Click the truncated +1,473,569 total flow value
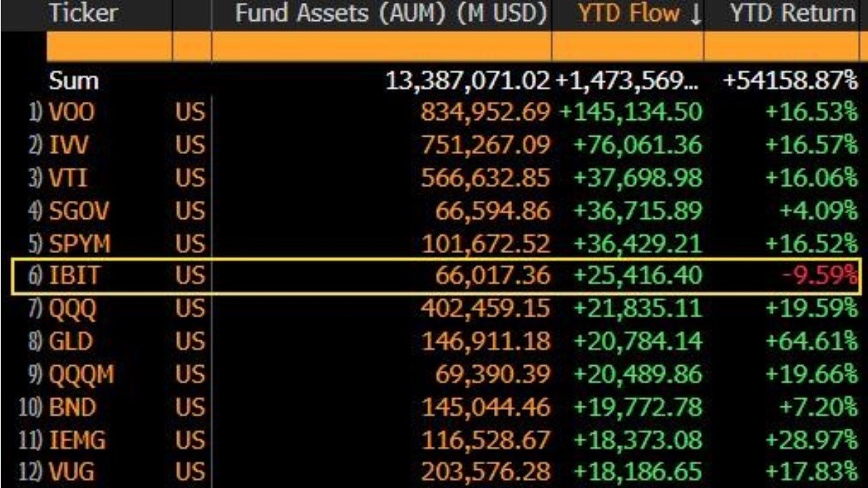 click(626, 80)
